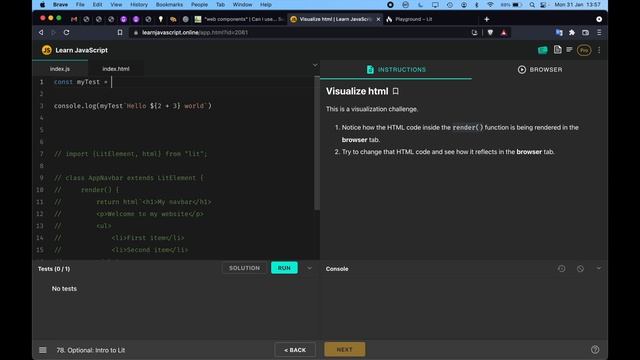
Task: Click the NEXT button
Action: pyautogui.click(x=344, y=349)
